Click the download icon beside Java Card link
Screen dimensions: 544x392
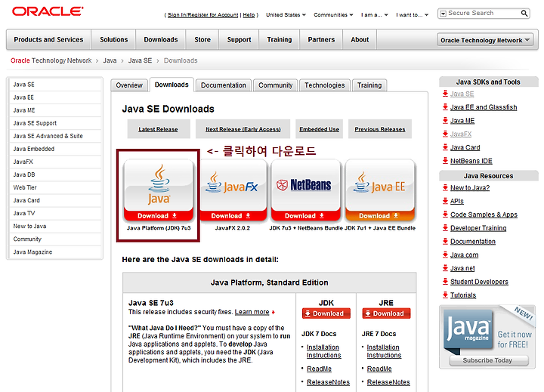(x=445, y=147)
